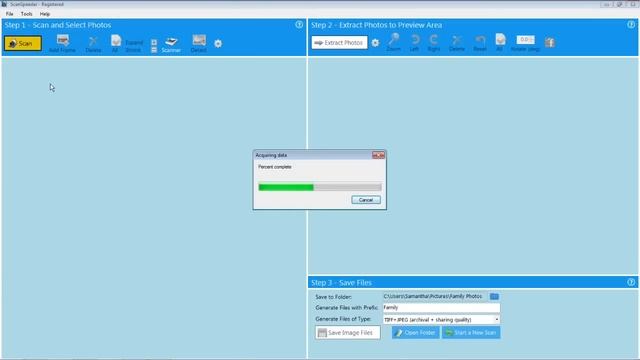Click the last icon in Step 2 toolbar

tap(550, 42)
